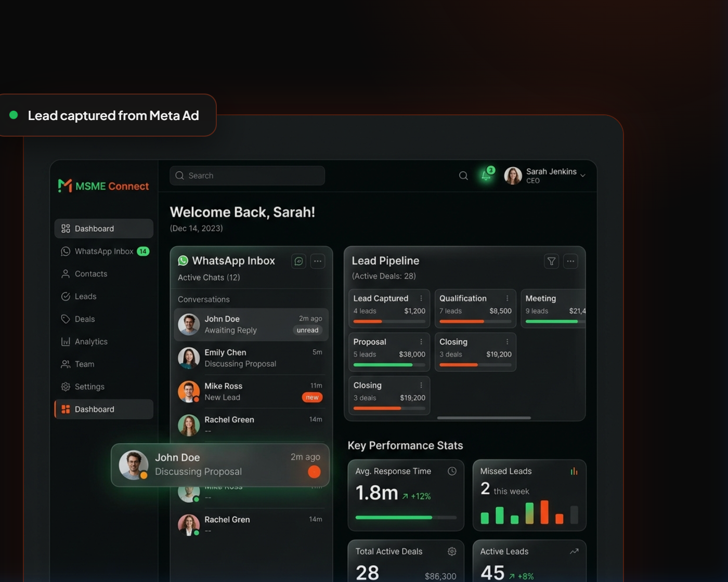Viewport: 728px width, 582px height.
Task: Click the clock icon on Avg. Response Time
Action: tap(452, 471)
